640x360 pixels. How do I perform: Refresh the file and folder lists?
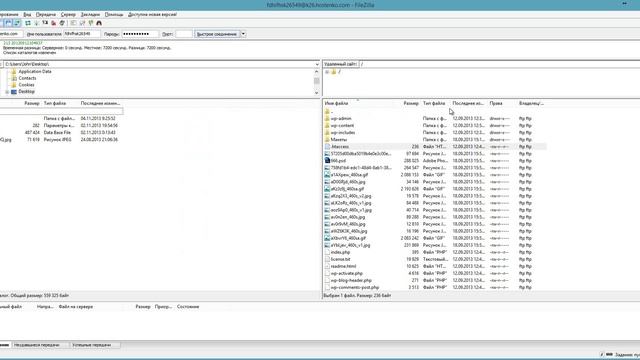28,23
